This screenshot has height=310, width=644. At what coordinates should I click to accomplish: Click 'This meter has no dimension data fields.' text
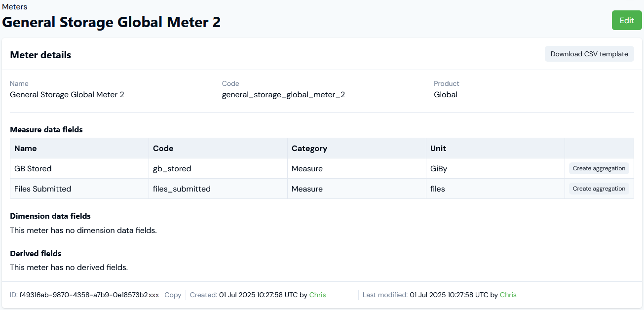83,230
